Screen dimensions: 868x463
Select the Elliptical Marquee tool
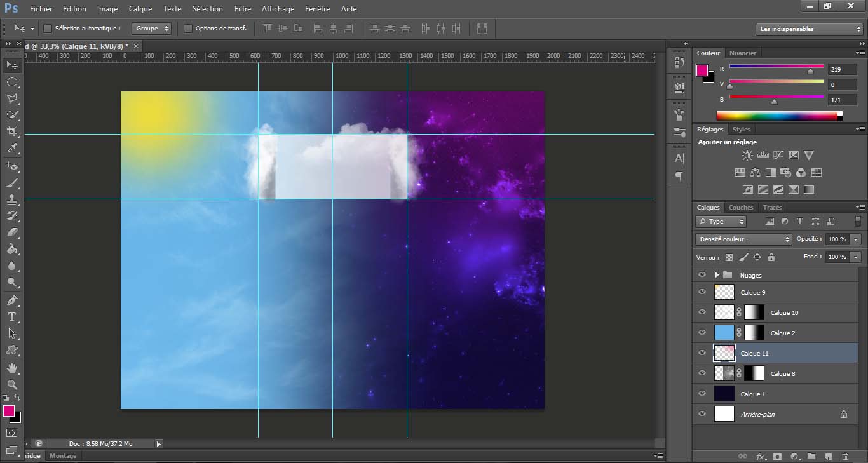[12, 82]
